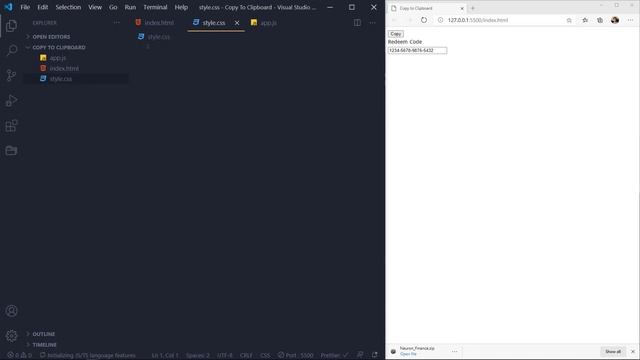Image resolution: width=640 pixels, height=360 pixels.
Task: Click Show all in the downloads bar
Action: pyautogui.click(x=613, y=351)
